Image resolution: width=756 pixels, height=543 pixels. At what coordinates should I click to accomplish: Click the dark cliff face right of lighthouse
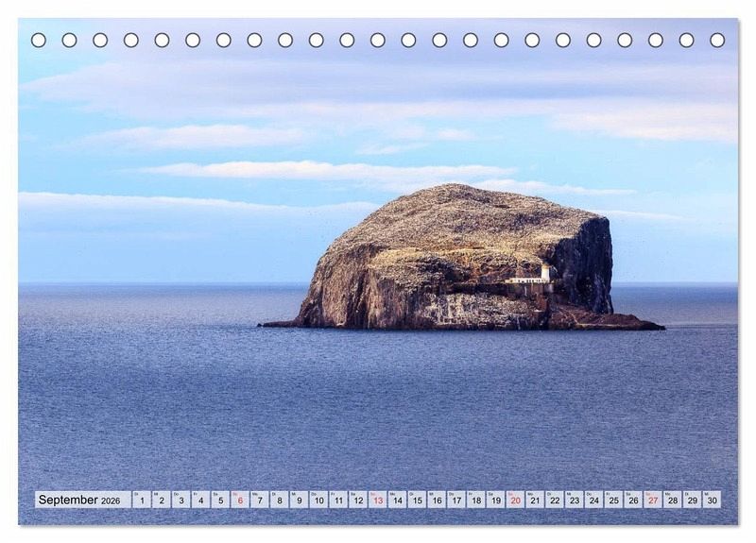(x=586, y=264)
